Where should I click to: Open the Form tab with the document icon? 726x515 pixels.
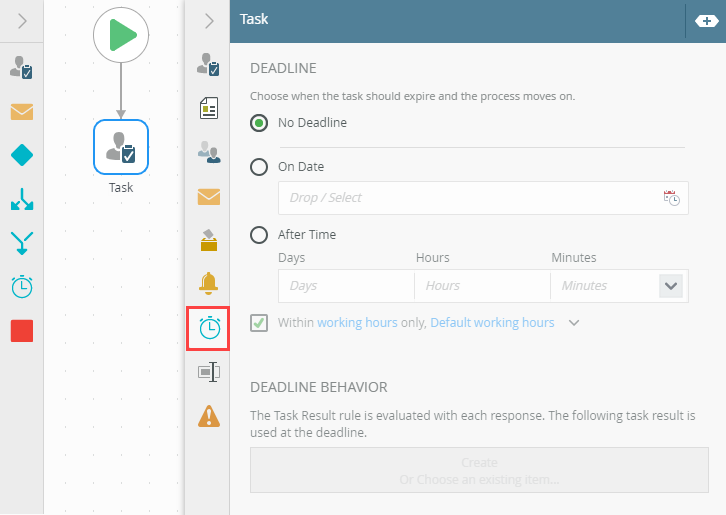[x=209, y=108]
